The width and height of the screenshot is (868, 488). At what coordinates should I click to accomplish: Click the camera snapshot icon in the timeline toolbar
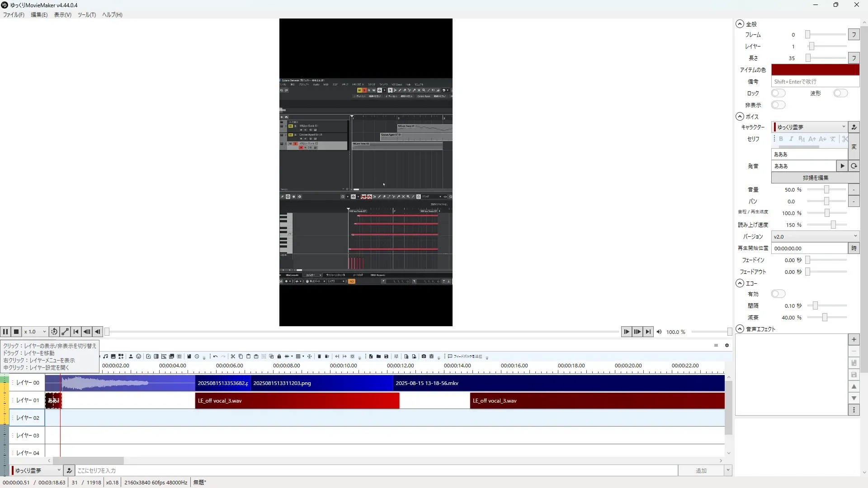pos(424,357)
